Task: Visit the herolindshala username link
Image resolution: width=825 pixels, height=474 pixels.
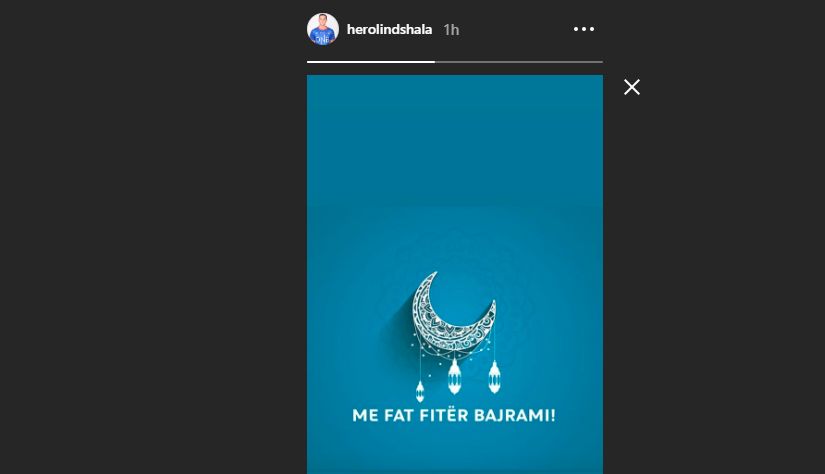Action: pyautogui.click(x=389, y=29)
